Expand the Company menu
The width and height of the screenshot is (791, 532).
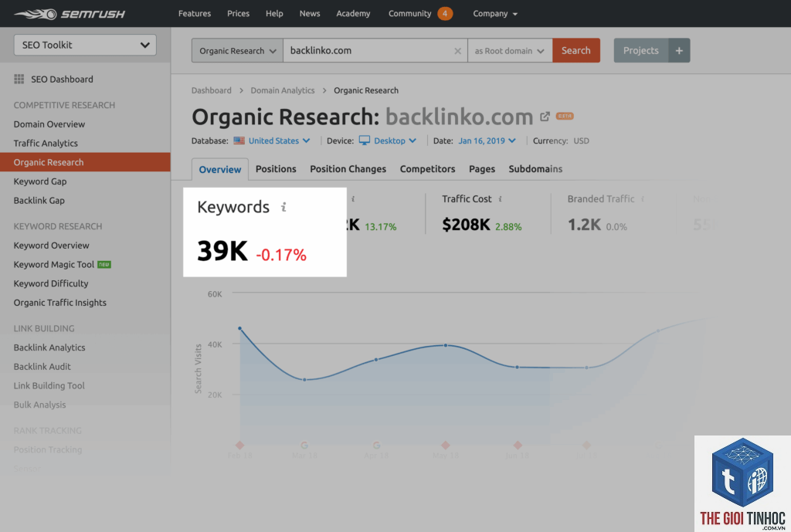(x=495, y=14)
